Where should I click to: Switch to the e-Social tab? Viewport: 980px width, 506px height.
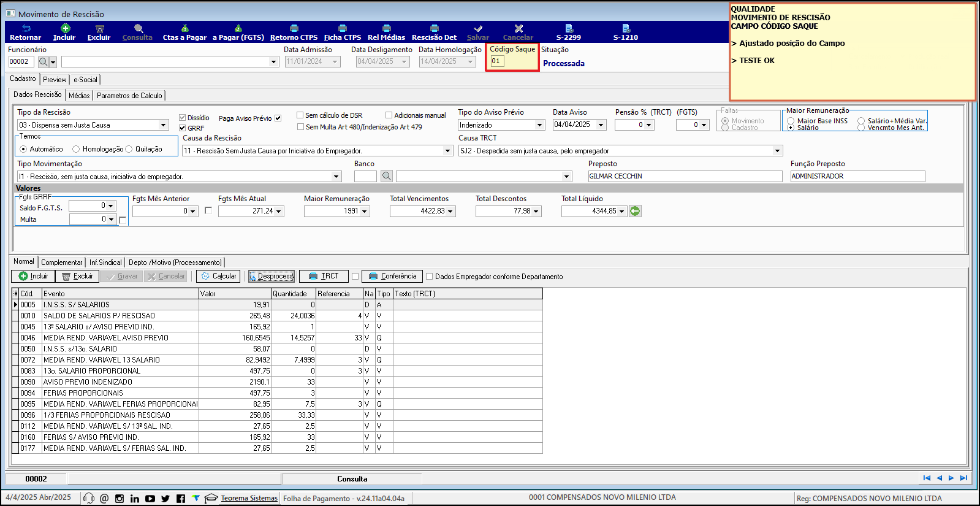point(85,80)
